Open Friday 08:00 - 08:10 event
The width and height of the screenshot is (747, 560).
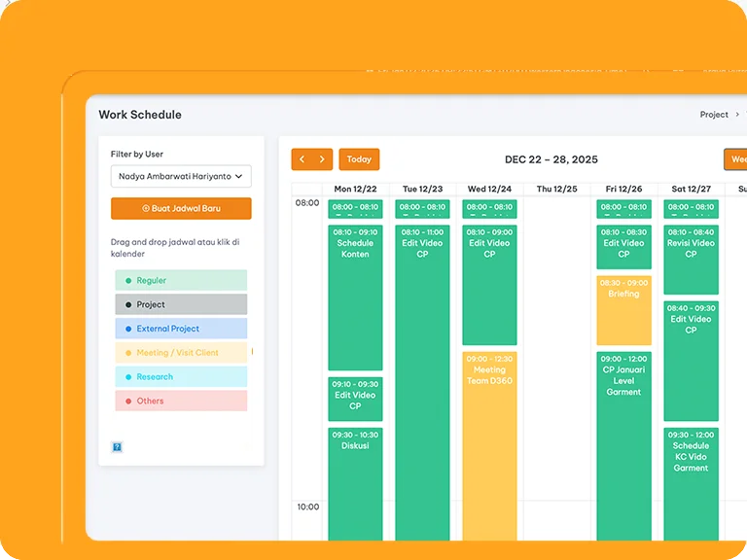tap(624, 209)
